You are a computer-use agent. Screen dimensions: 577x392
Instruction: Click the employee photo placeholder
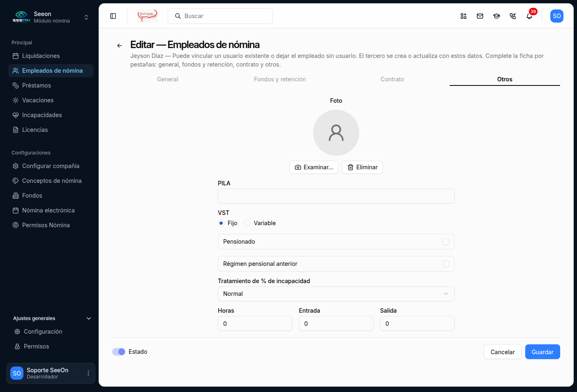336,133
